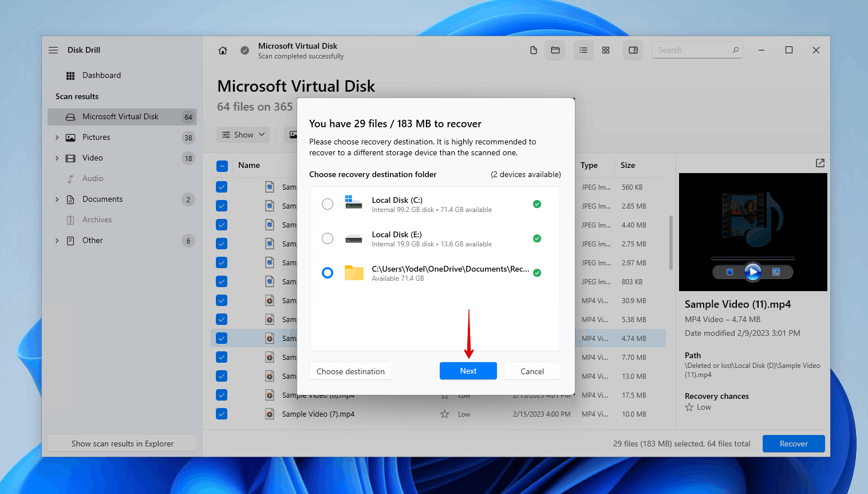Switch to file view icon in toolbar
The width and height of the screenshot is (868, 494).
point(534,50)
